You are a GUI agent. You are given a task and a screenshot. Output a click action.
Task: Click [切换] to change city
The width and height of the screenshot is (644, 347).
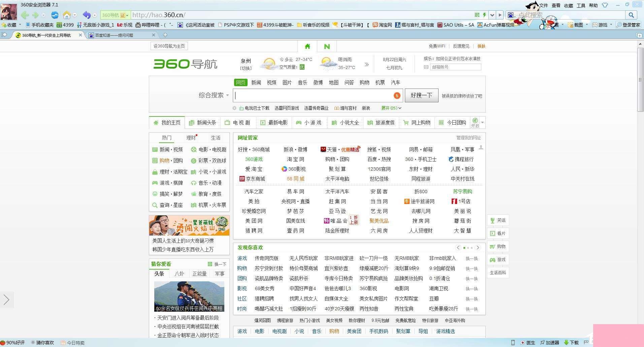tap(246, 68)
